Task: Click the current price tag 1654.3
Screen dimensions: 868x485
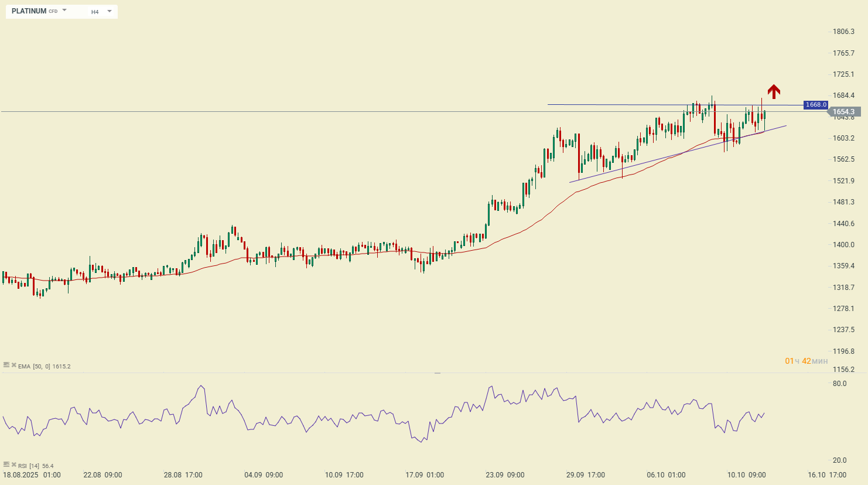Action: pos(843,112)
